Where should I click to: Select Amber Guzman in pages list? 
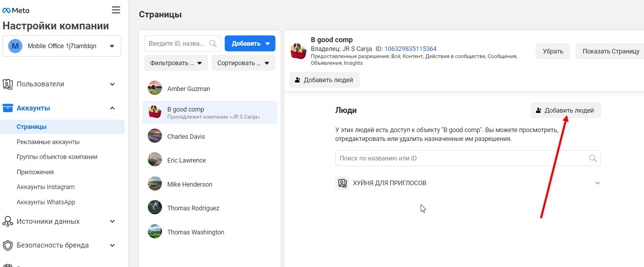point(210,89)
